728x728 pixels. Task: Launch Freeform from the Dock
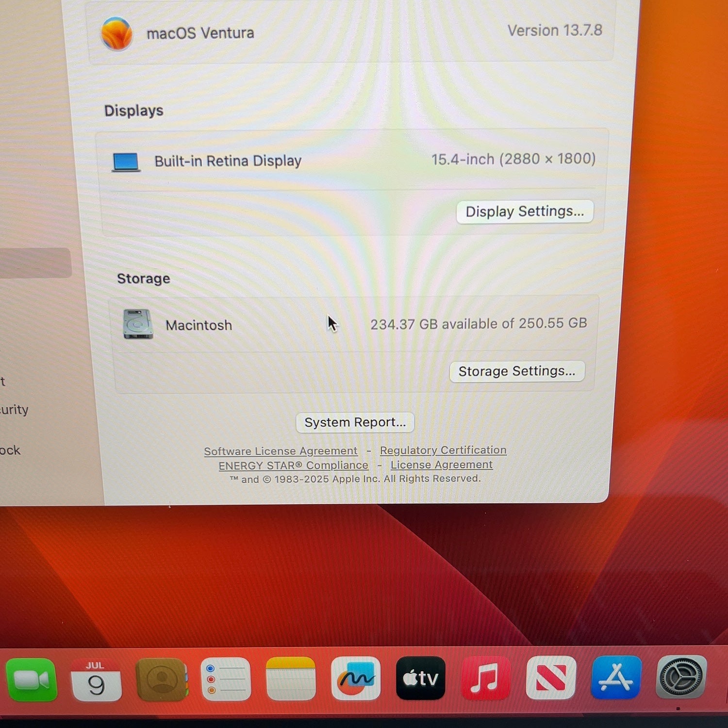coord(356,678)
